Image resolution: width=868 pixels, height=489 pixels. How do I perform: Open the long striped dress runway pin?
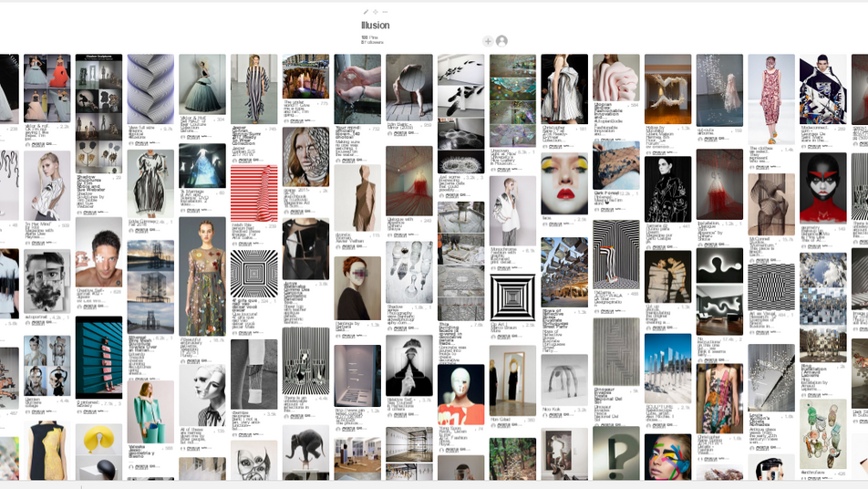[254, 88]
